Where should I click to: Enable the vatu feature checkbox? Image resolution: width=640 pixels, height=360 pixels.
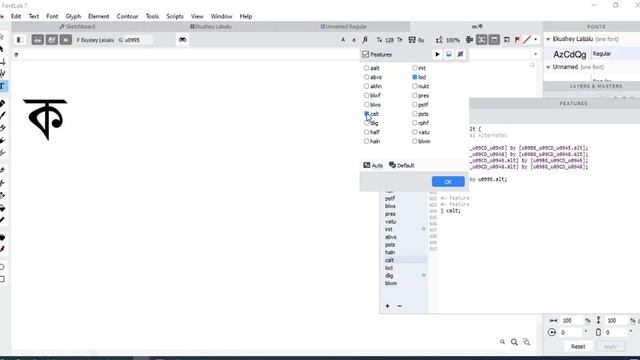tap(415, 132)
